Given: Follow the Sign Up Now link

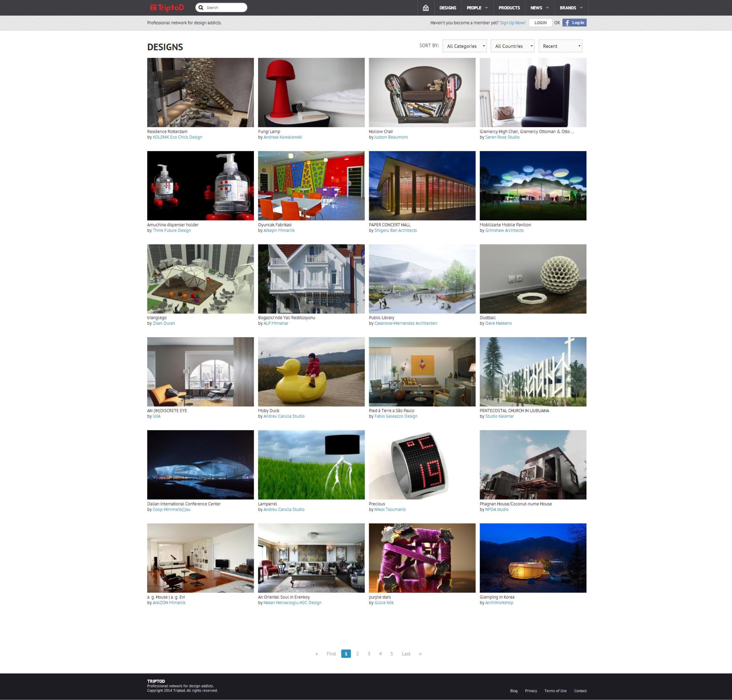Looking at the screenshot, I should tap(512, 23).
